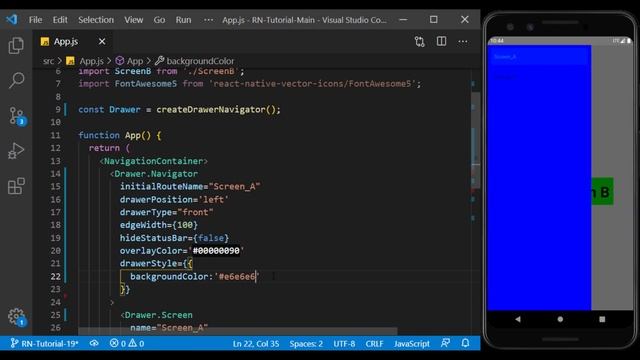Open the Manage gear menu
The width and height of the screenshot is (640, 360).
click(x=16, y=317)
